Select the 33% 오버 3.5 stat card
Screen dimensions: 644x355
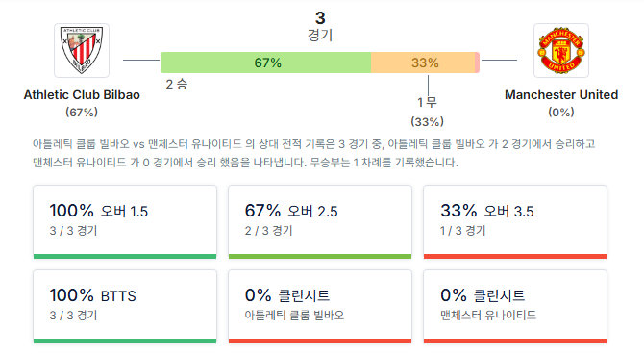point(515,222)
